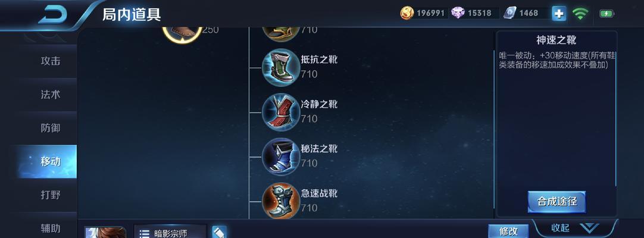Tap the eraser icon beside 暗影宗师
This screenshot has height=238, width=644.
[219, 232]
